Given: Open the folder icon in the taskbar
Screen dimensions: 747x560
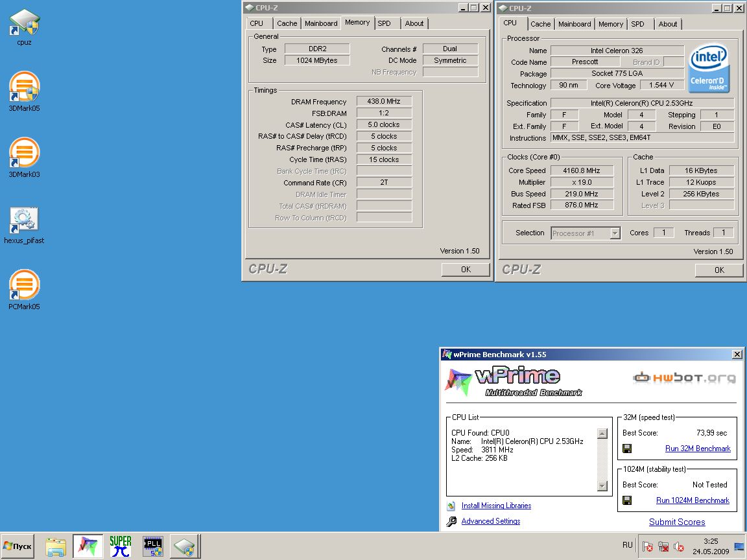Looking at the screenshot, I should click(x=56, y=546).
